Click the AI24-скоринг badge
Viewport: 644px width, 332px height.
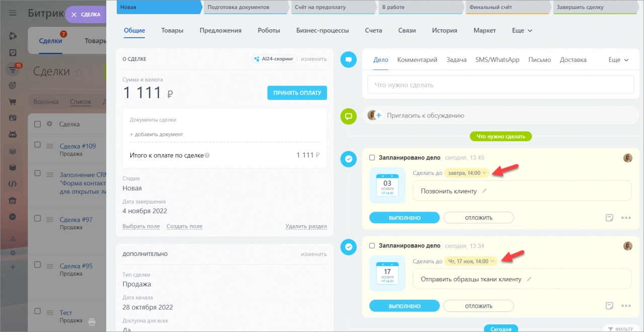coord(274,59)
